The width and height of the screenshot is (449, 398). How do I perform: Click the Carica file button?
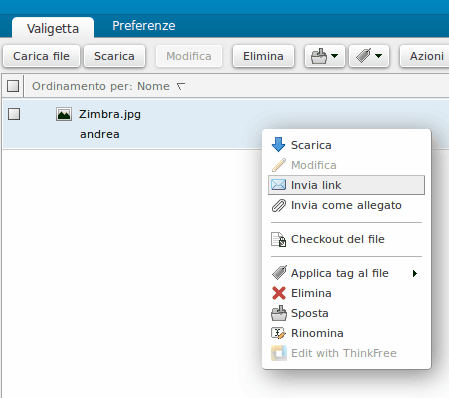[41, 56]
